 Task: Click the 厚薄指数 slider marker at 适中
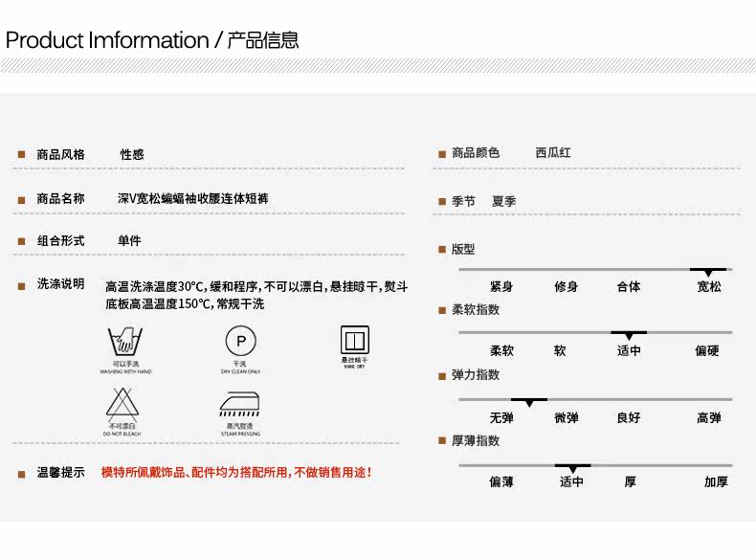pos(572,468)
